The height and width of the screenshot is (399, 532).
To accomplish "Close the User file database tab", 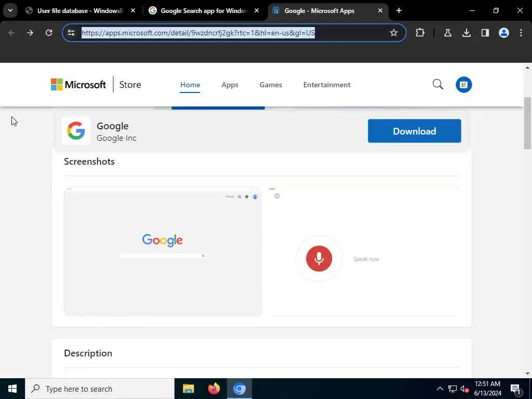I will pyautogui.click(x=133, y=11).
